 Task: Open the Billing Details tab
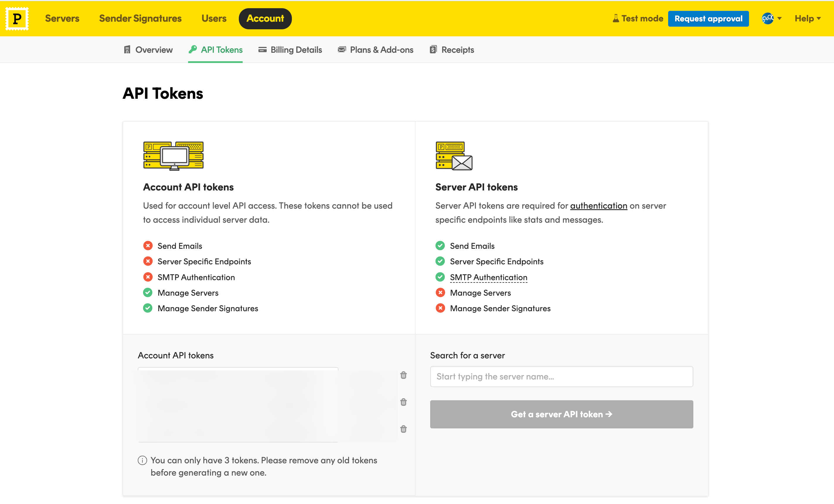click(290, 50)
